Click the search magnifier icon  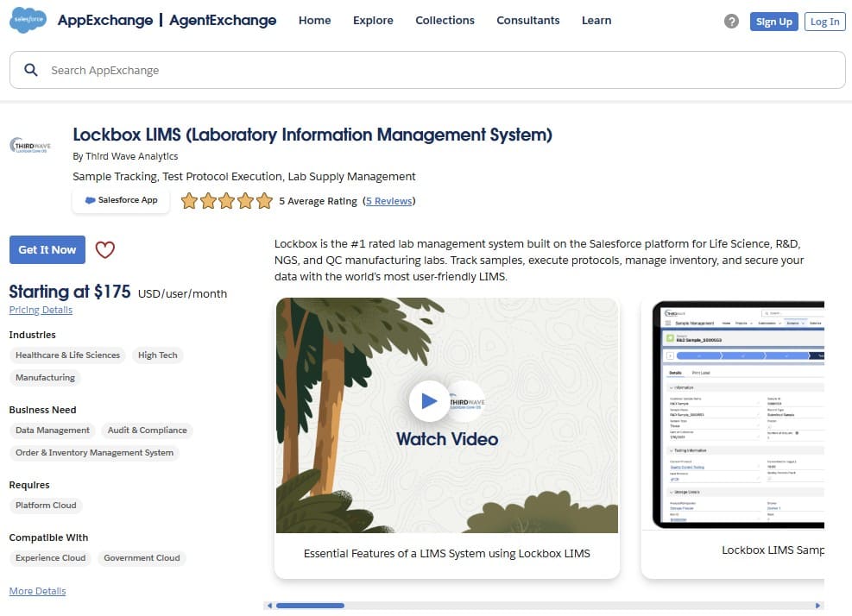31,70
